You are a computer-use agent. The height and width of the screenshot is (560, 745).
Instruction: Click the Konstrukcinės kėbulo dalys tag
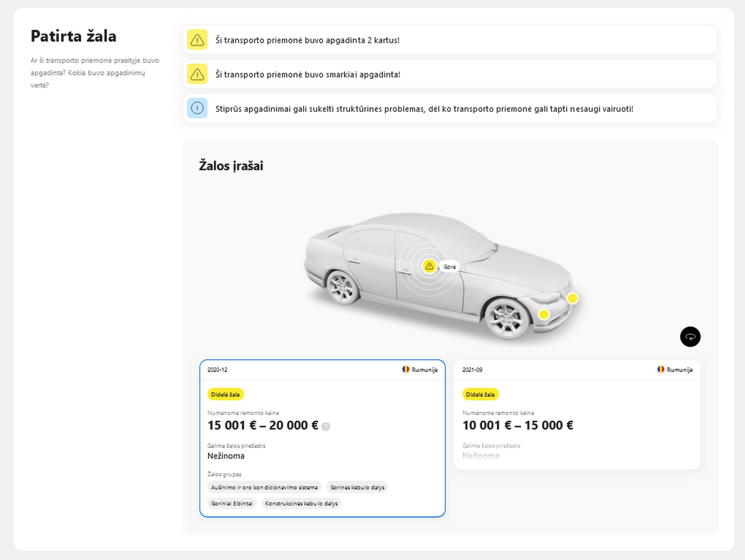(x=301, y=503)
